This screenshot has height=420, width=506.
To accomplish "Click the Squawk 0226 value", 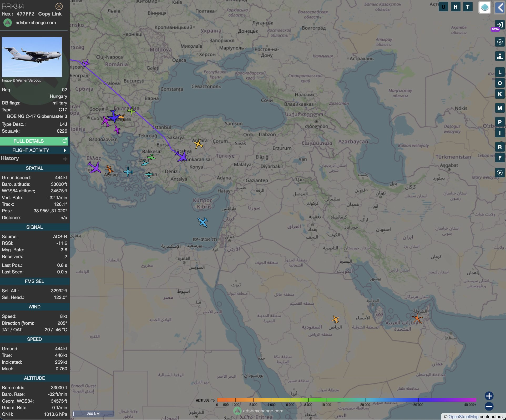I will coord(62,131).
